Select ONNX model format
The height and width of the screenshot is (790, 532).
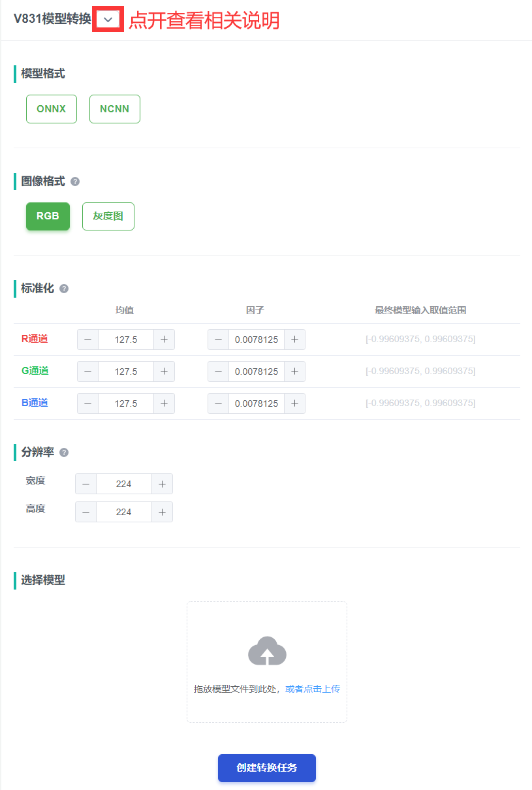(x=52, y=109)
